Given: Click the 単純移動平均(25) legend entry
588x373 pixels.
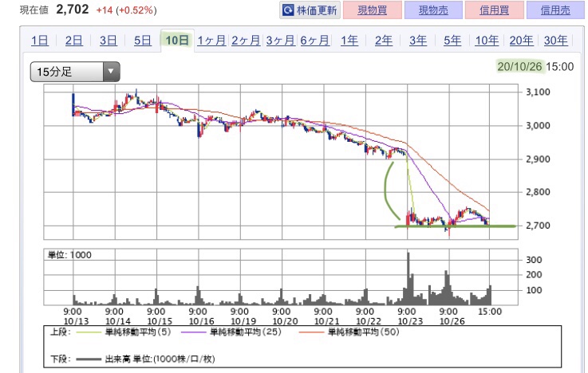Looking at the screenshot, I should (231, 332).
